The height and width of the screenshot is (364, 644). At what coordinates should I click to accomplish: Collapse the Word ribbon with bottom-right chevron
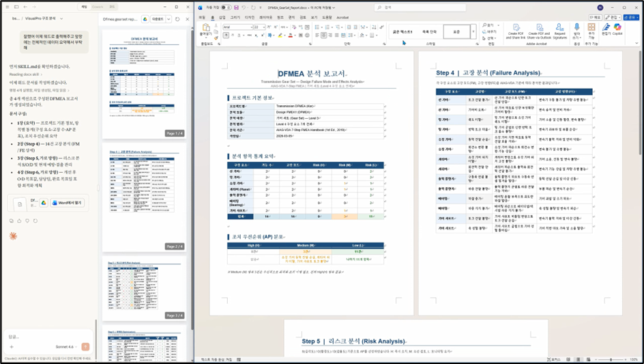coord(636,43)
